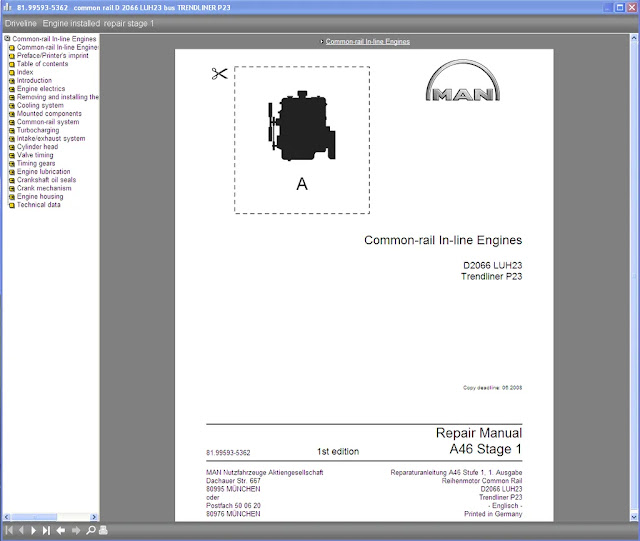Jump to the first page button

click(9, 530)
